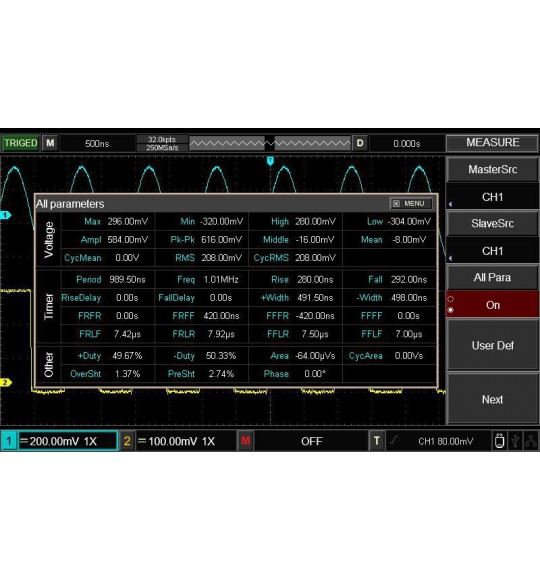The image size is (540, 580).
Task: Click the trigger position marker on waveform top
Action: point(270,161)
